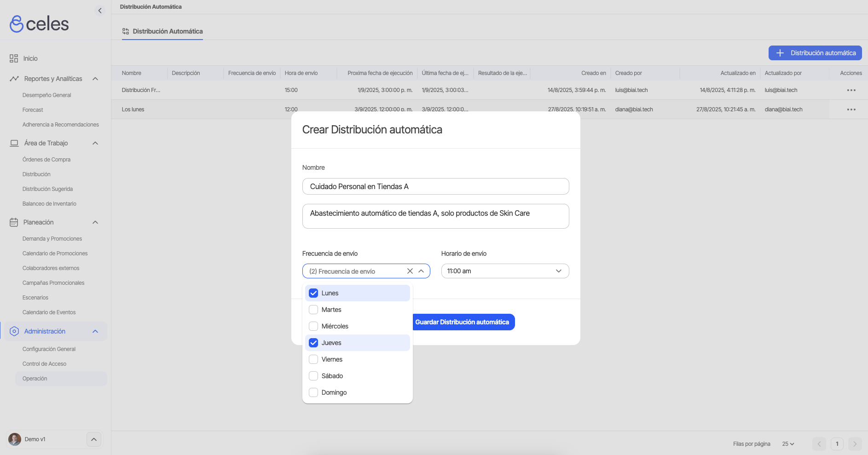Screen dimensions: 868x455
Task: Open Control de Acceso in sidebar
Action: [x=44, y=364]
